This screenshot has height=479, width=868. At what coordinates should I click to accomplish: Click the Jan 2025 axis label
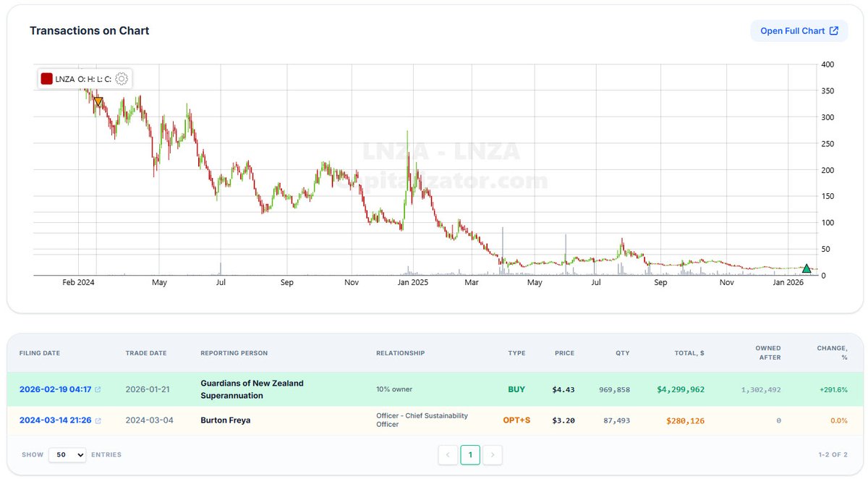[x=414, y=283]
